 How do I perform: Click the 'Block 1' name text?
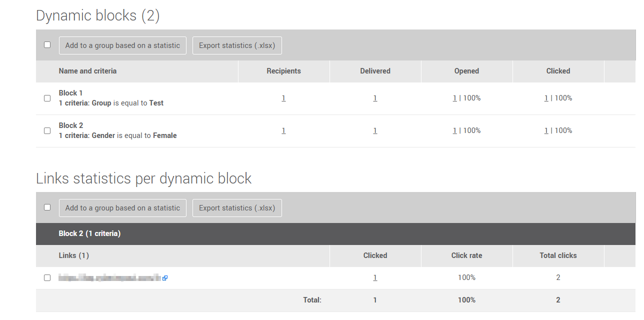point(70,93)
